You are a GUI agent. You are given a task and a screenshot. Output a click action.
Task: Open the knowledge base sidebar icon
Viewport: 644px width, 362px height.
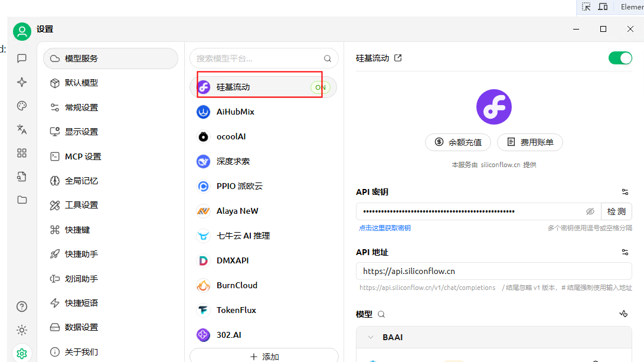[22, 176]
